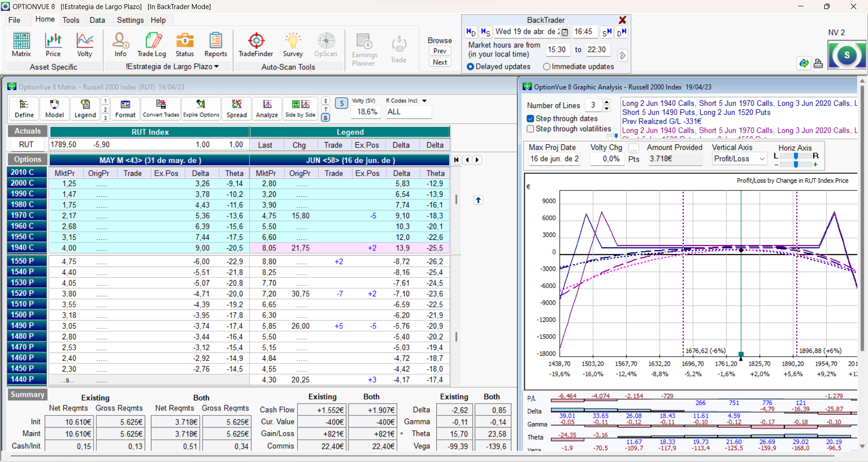Open the Settings menu
This screenshot has height=462, width=868.
(130, 20)
